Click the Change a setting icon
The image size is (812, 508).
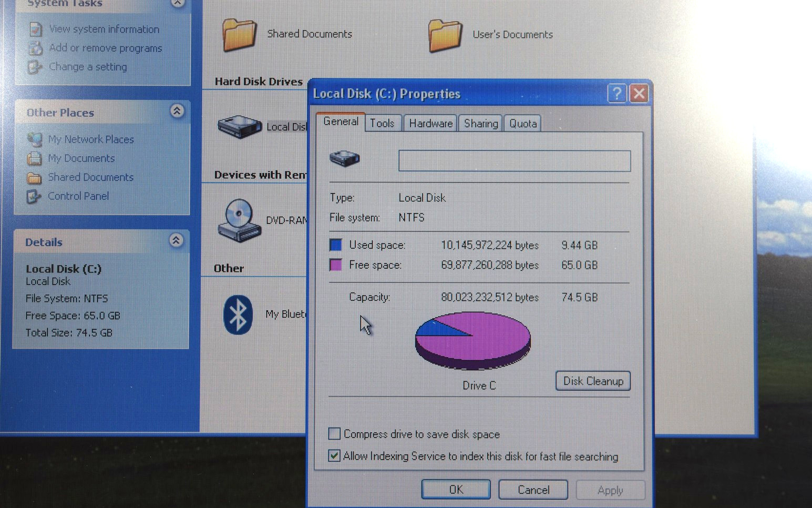[x=35, y=67]
